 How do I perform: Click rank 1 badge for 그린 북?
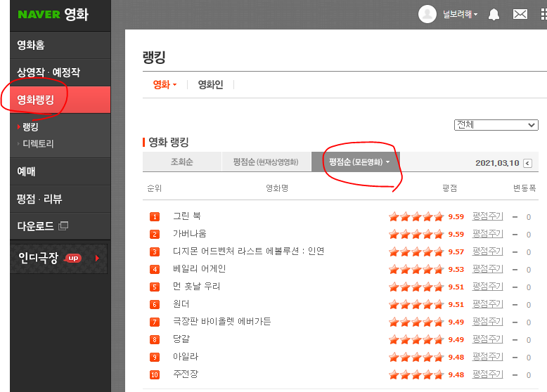[155, 217]
